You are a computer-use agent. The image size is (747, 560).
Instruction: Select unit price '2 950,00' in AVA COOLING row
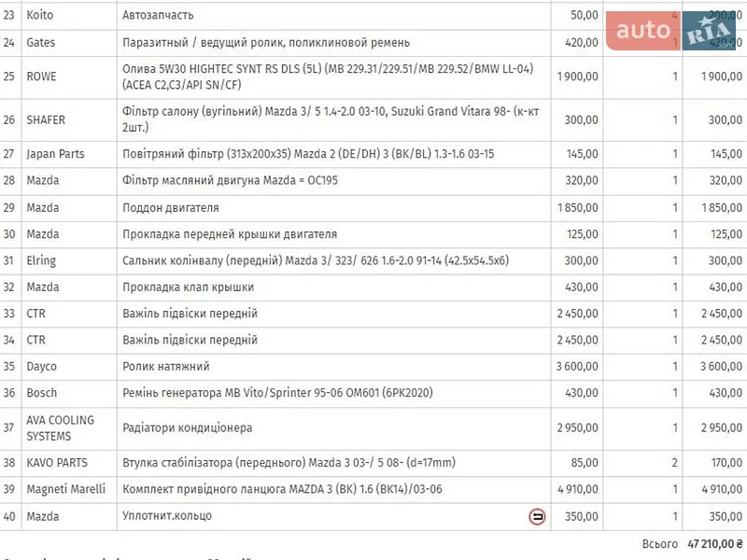pos(578,427)
